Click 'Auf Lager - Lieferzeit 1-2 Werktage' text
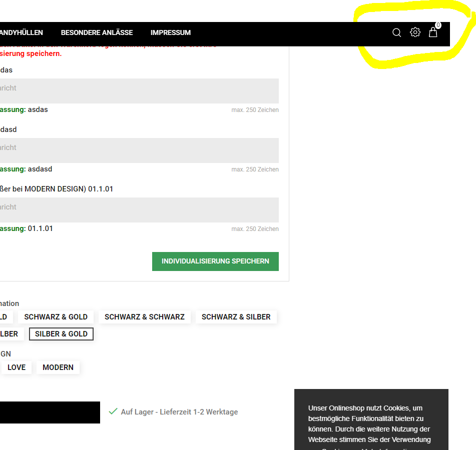Viewport: 476px width, 450px height. pyautogui.click(x=179, y=412)
